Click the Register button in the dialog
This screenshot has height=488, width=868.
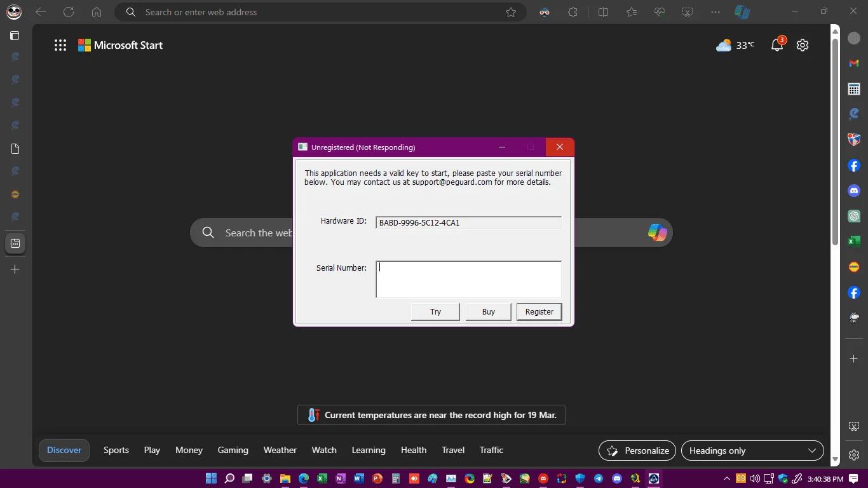click(x=539, y=311)
